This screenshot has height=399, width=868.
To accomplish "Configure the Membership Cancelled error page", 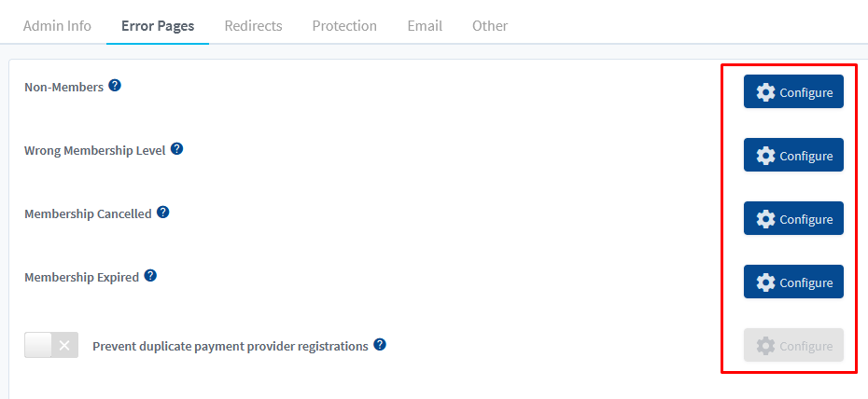I will click(x=793, y=219).
